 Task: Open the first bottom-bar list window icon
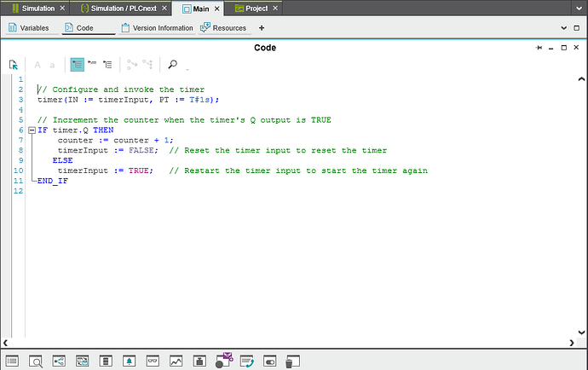click(12, 361)
